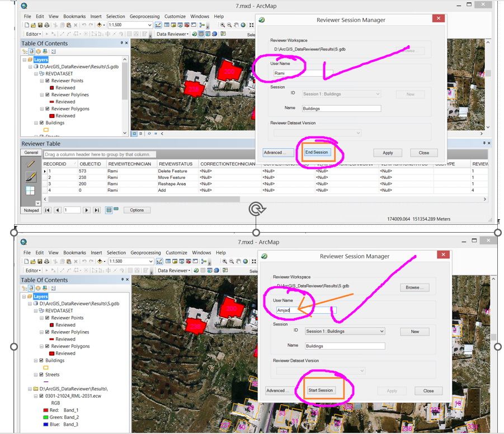Viewport: 504px width, 434px height.
Task: Click the List By Source icon in the upper Table Of Contents
Action: (x=31, y=51)
